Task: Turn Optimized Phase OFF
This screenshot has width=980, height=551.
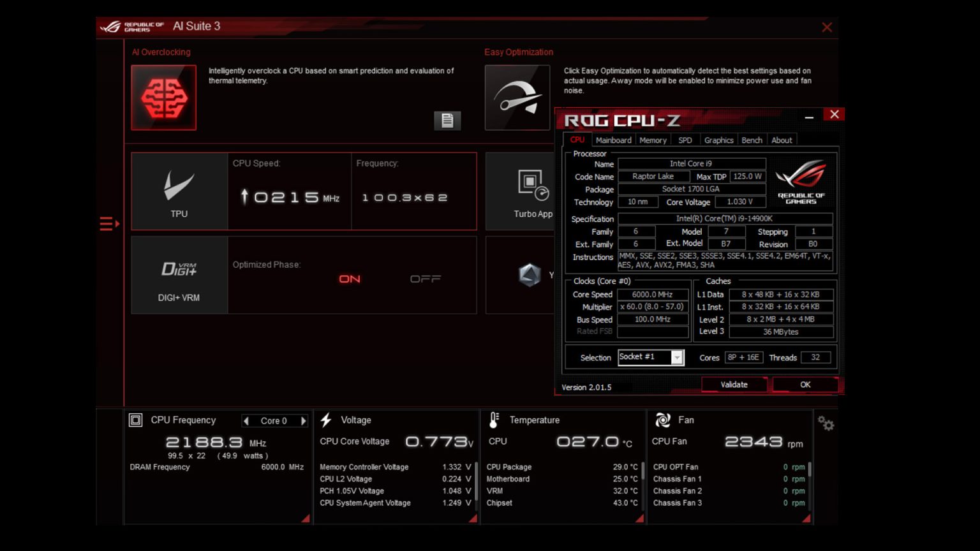Action: point(426,279)
